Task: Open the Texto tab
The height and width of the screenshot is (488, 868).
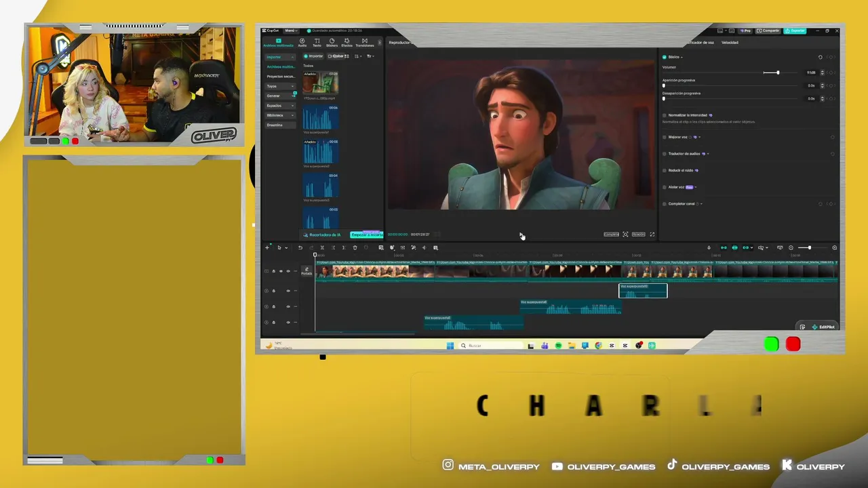Action: coord(317,43)
